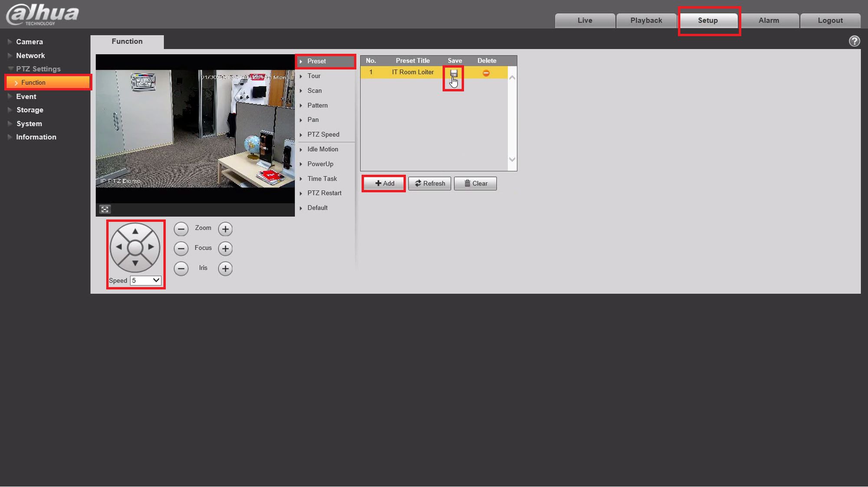Open the help question mark icon

tap(854, 41)
